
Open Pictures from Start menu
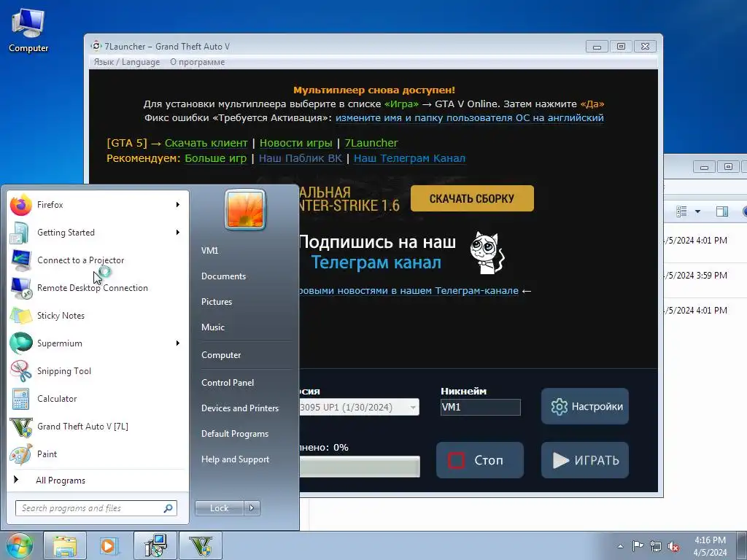pyautogui.click(x=216, y=302)
